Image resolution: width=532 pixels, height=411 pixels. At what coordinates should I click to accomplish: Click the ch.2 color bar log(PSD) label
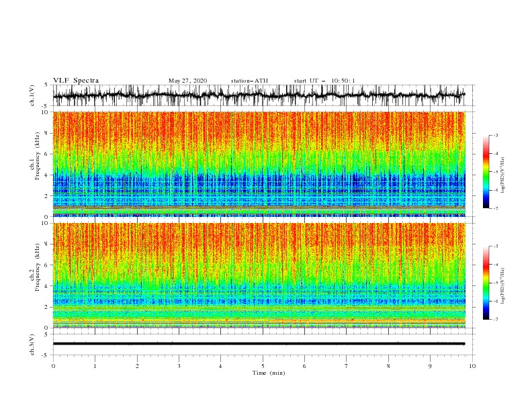502,286
